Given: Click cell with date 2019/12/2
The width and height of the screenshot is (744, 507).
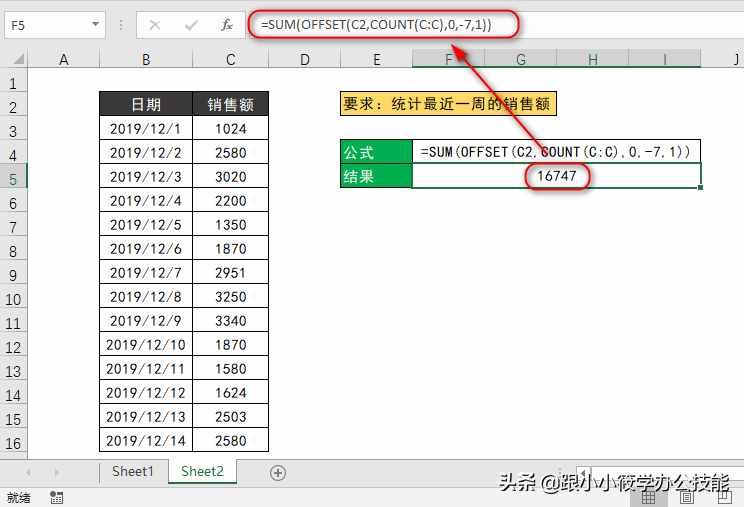Looking at the screenshot, I should pos(146,152).
